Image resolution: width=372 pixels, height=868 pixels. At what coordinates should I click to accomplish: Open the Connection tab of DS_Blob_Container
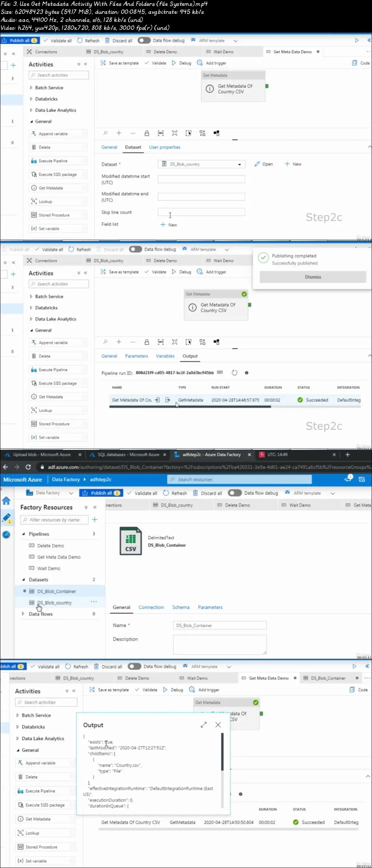151,607
